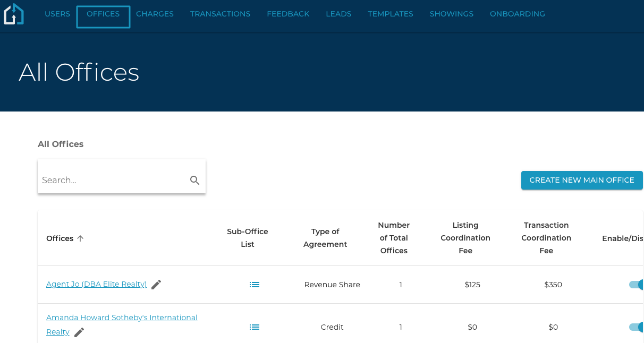This screenshot has height=343, width=644.
Task: Toggle enable switch for Agent Jo office
Action: click(x=636, y=285)
